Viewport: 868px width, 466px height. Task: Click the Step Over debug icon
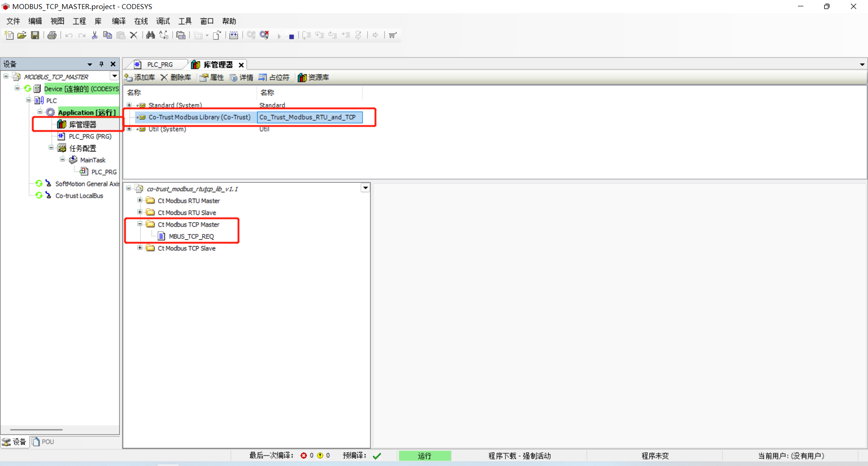coord(307,35)
